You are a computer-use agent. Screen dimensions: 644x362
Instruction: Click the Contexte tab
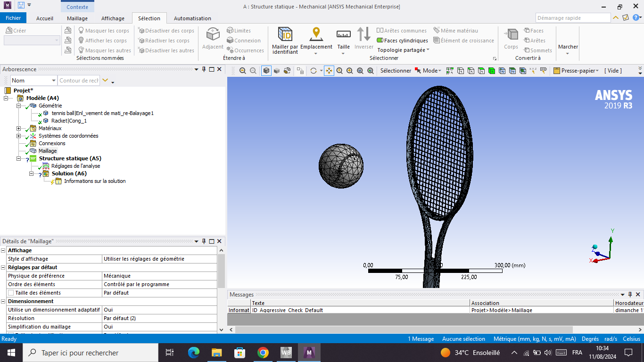(x=77, y=7)
